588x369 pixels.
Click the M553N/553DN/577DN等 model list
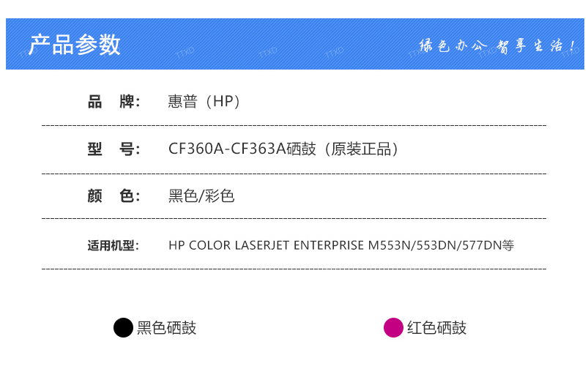(x=441, y=245)
